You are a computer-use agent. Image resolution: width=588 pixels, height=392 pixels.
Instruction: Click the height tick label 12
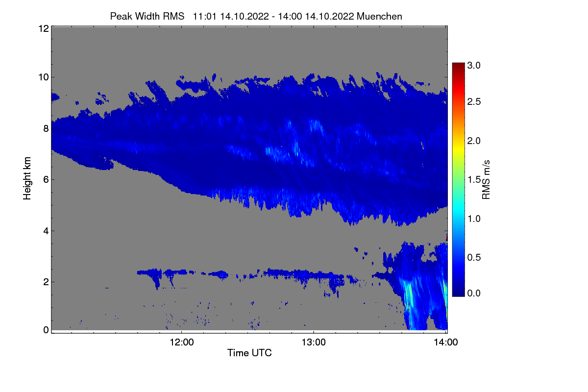43,28
